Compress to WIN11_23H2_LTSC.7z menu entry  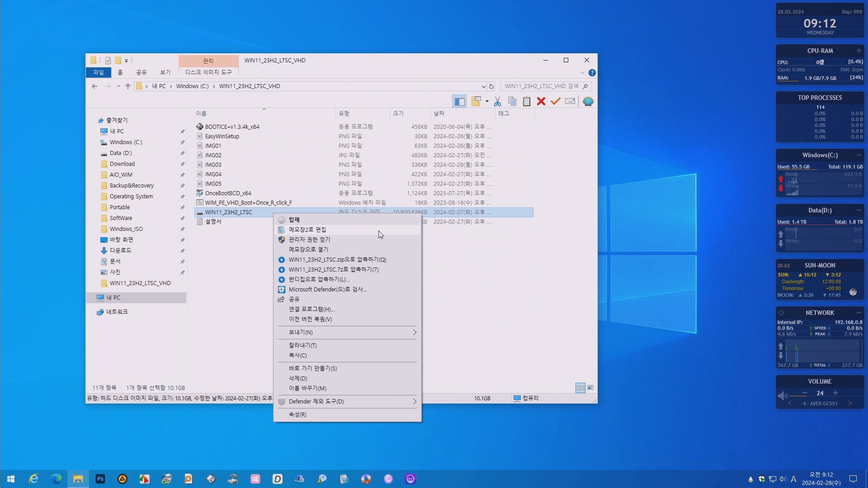click(x=347, y=269)
